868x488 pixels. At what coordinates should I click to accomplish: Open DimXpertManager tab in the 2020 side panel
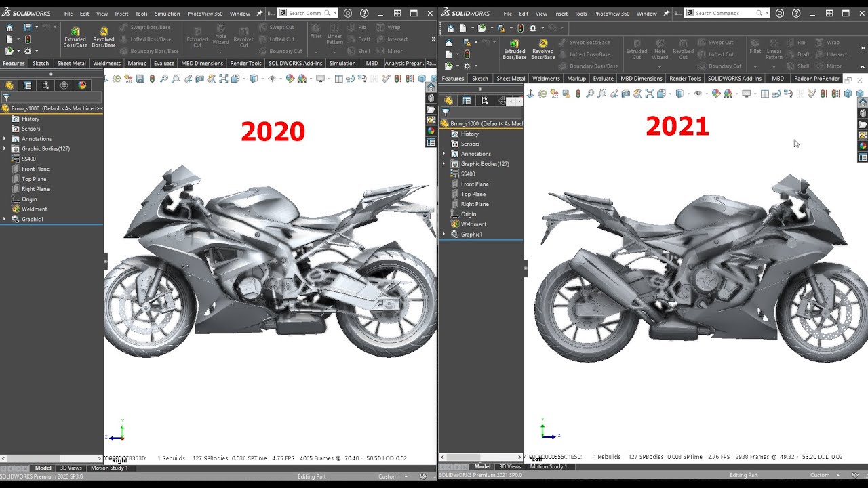[64, 85]
